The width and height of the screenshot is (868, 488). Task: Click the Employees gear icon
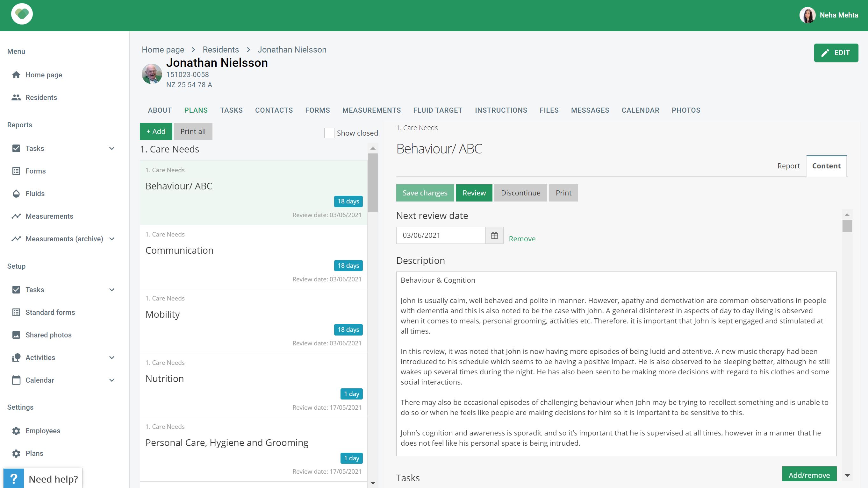click(x=16, y=431)
